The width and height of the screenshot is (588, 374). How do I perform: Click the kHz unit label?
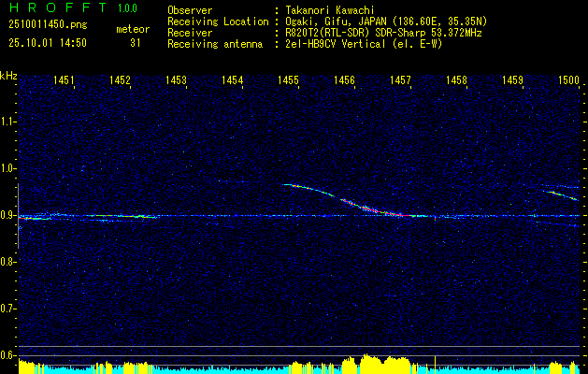click(x=8, y=75)
